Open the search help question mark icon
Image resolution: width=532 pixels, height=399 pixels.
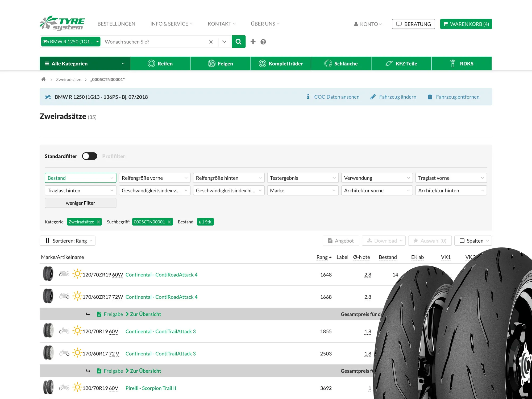[263, 42]
